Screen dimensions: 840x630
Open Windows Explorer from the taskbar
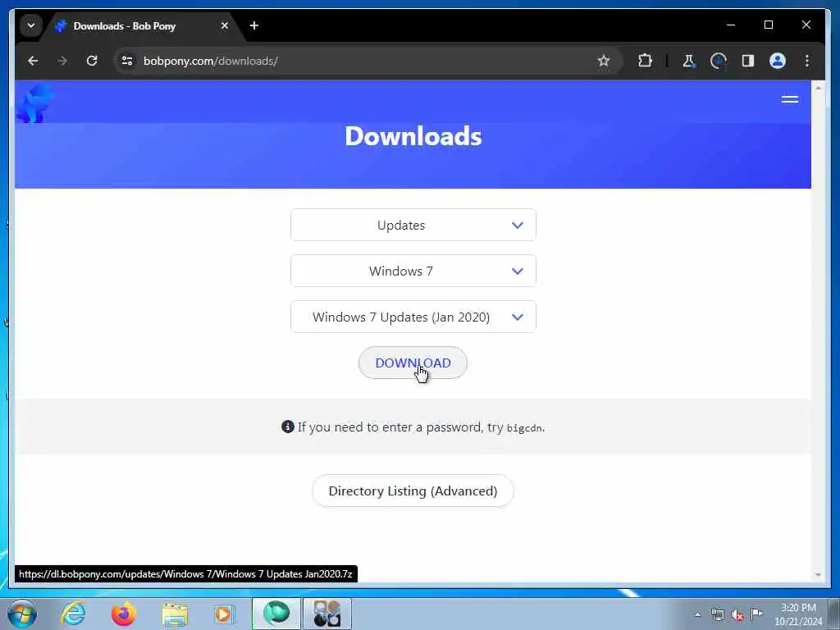pyautogui.click(x=175, y=614)
